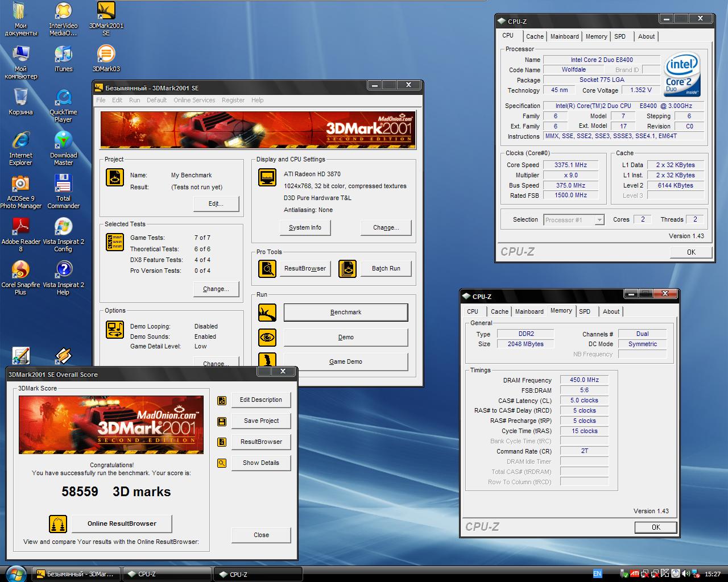
Task: Open Adobe Reader 8 desktop icon
Action: tap(20, 235)
